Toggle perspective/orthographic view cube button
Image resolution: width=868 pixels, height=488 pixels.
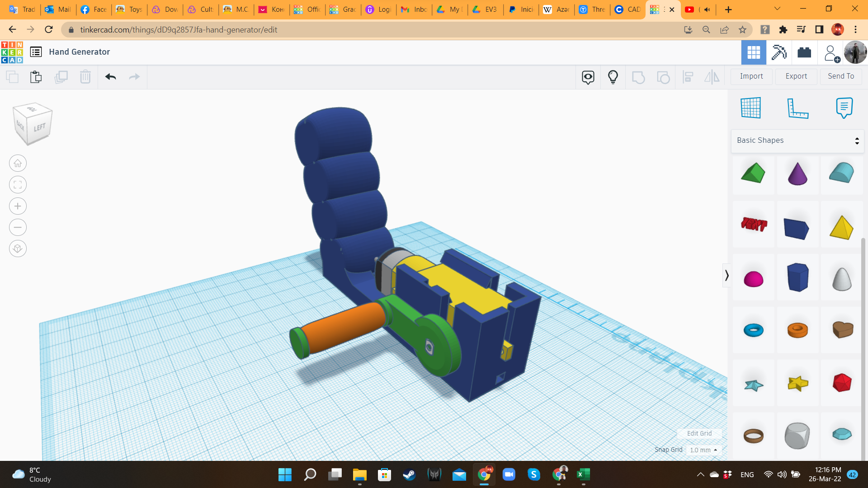(18, 249)
